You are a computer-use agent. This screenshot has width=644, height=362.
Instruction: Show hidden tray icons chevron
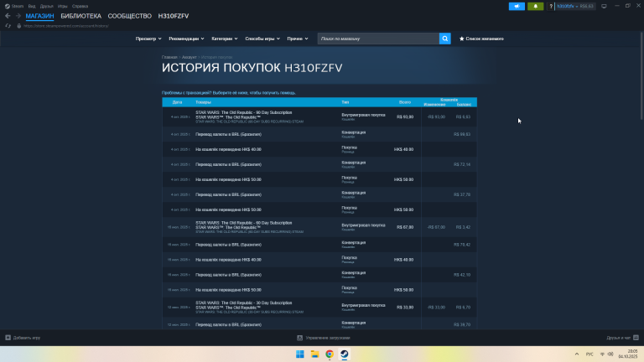(x=577, y=354)
